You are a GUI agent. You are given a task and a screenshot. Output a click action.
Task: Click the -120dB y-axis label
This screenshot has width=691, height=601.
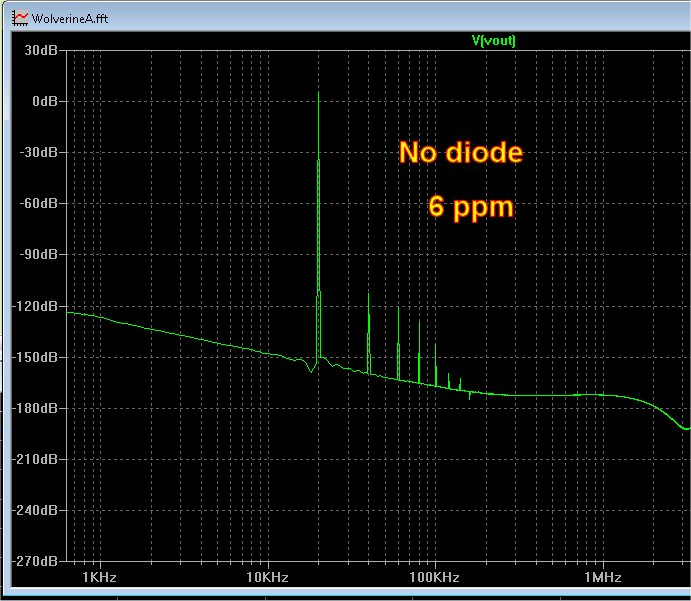point(35,306)
